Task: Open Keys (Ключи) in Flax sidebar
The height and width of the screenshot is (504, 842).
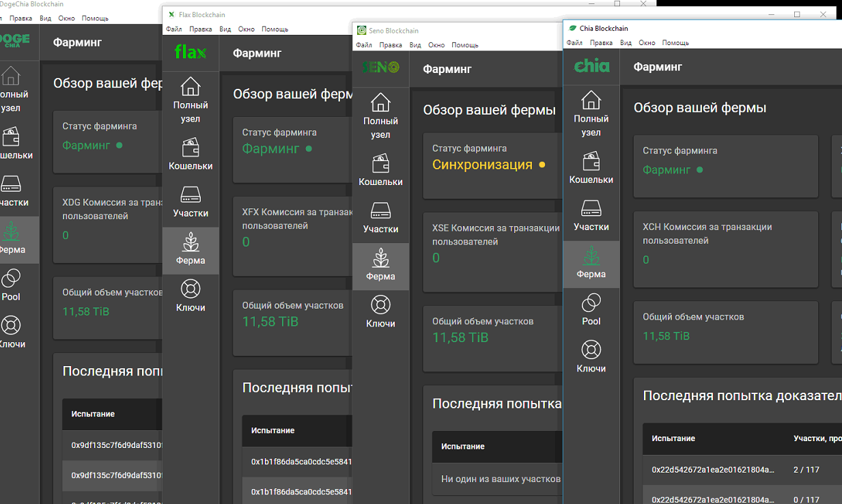Action: [191, 297]
